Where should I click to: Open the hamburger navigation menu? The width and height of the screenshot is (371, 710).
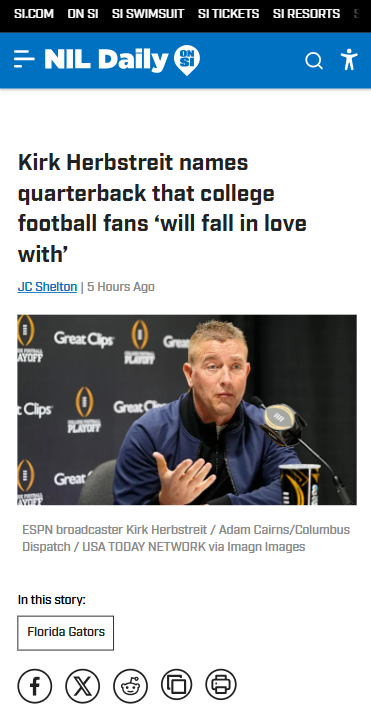pyautogui.click(x=24, y=60)
